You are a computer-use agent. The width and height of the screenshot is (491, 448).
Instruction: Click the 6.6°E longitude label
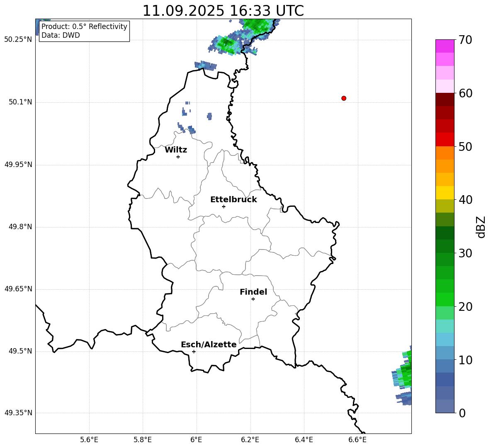357,440
